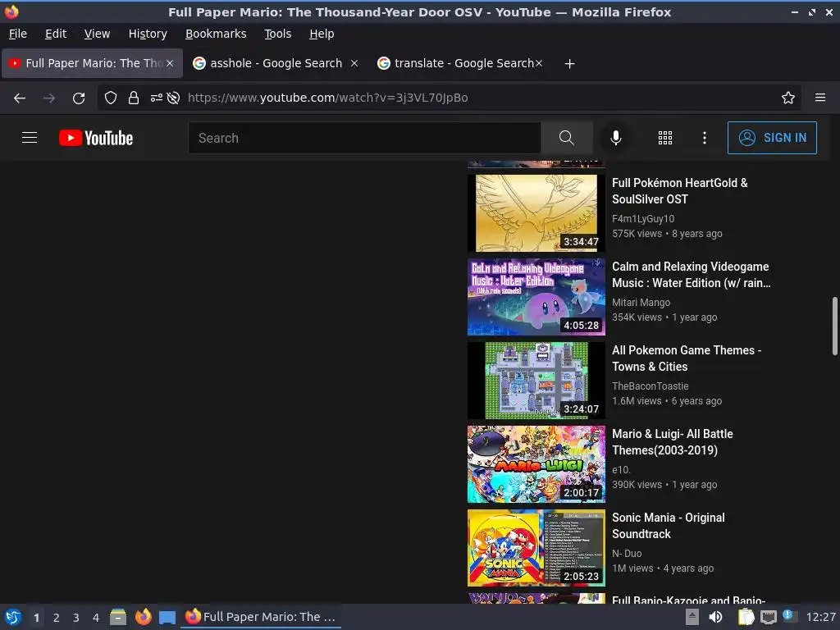The image size is (840, 630).
Task: Start voice search with microphone icon
Action: click(x=616, y=138)
